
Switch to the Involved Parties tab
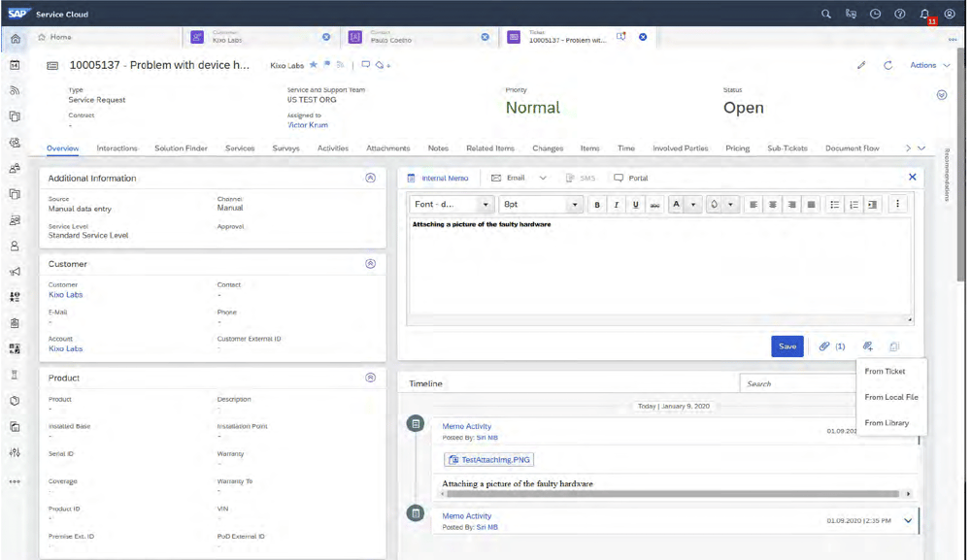tap(680, 148)
